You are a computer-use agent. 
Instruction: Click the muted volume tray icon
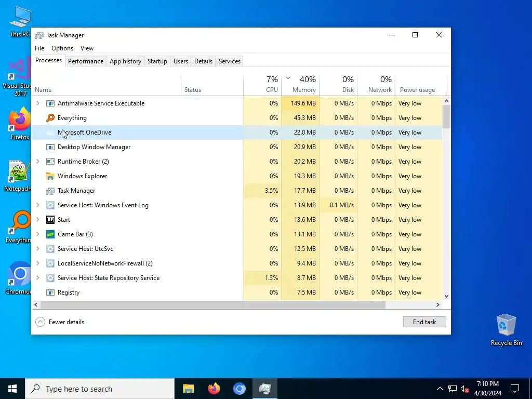pyautogui.click(x=464, y=389)
